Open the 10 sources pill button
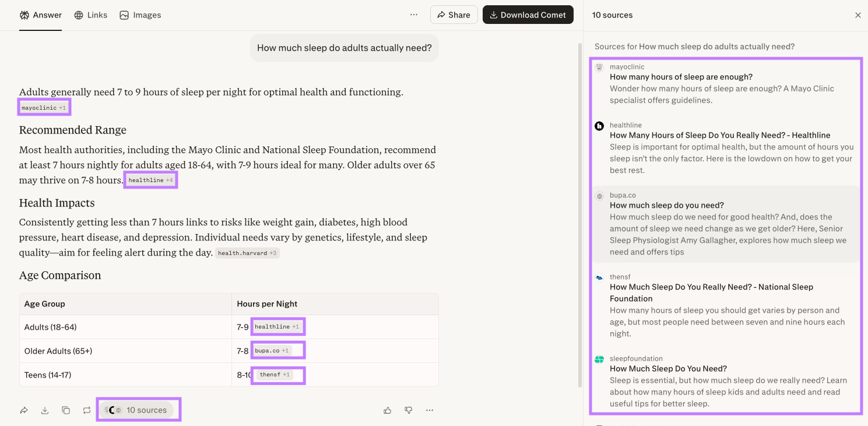 tap(138, 410)
